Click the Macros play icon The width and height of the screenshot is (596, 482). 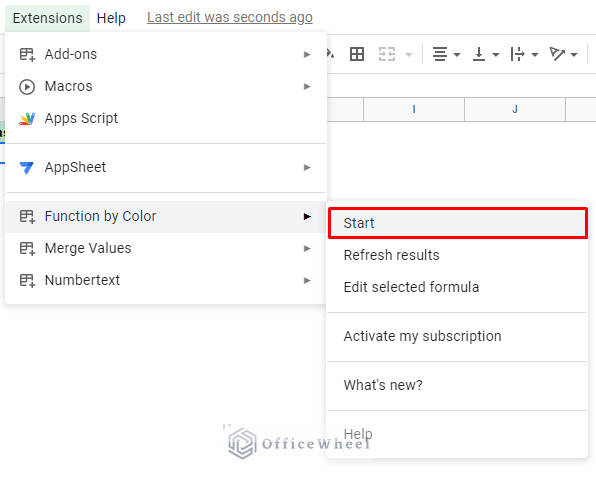pyautogui.click(x=27, y=87)
